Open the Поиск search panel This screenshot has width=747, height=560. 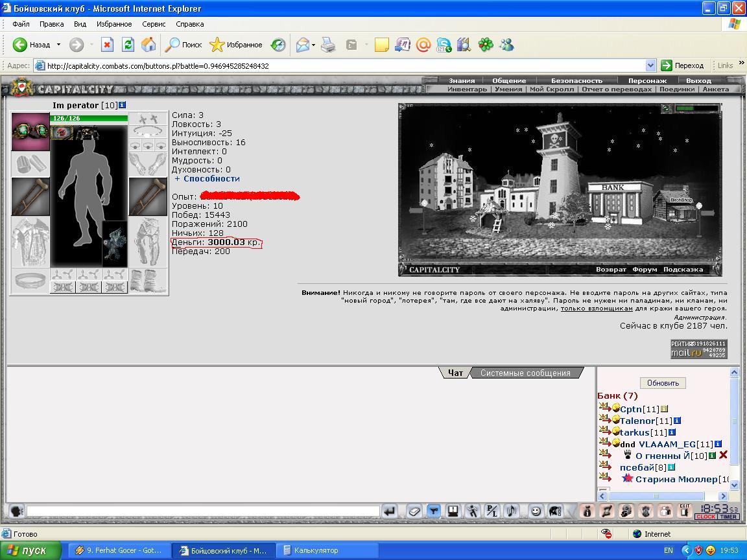[x=184, y=45]
